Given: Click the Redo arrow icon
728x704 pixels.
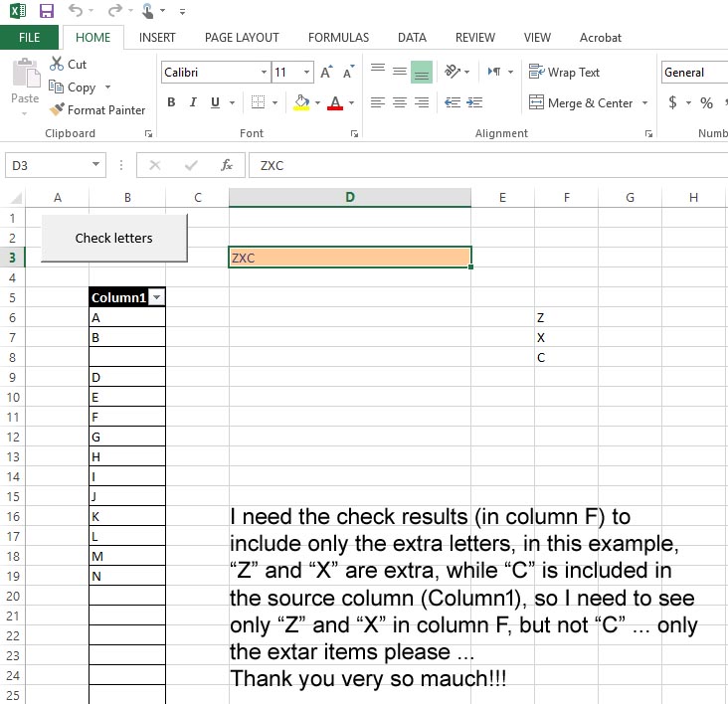Looking at the screenshot, I should [114, 10].
